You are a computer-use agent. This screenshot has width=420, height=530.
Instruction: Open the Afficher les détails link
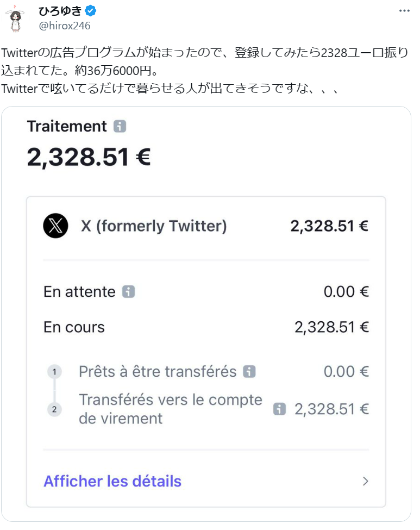(x=112, y=481)
